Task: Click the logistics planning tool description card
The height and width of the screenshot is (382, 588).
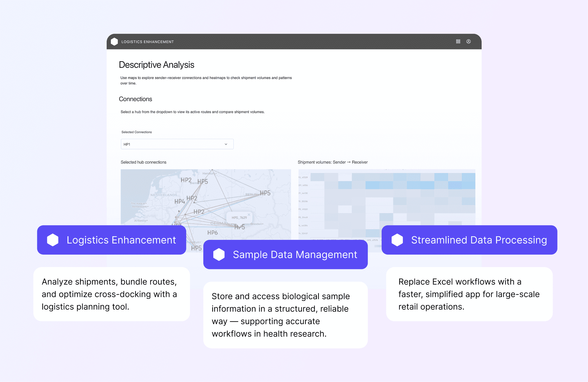Action: (x=111, y=294)
